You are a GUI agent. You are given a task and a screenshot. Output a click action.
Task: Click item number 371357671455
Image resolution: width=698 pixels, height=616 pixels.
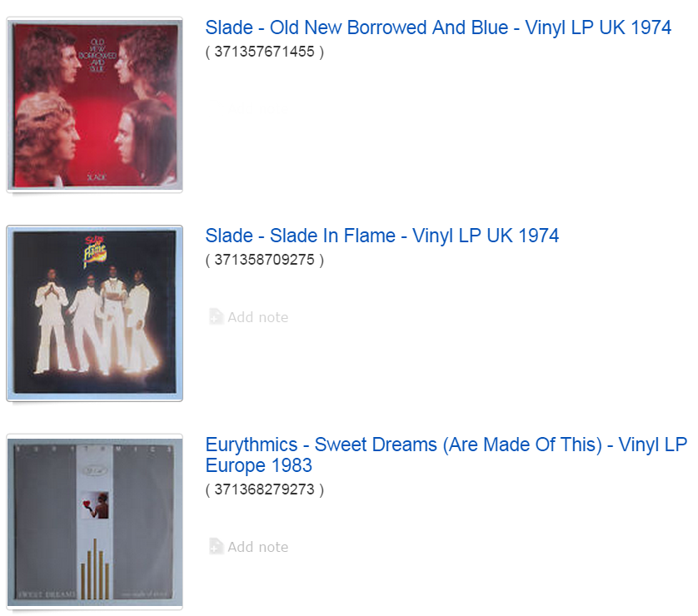[x=264, y=52]
